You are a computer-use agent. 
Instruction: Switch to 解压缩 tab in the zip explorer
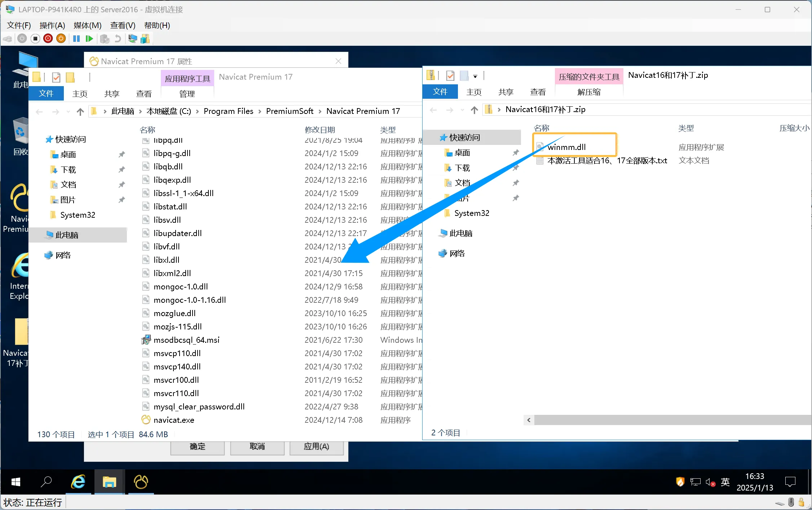pos(589,92)
